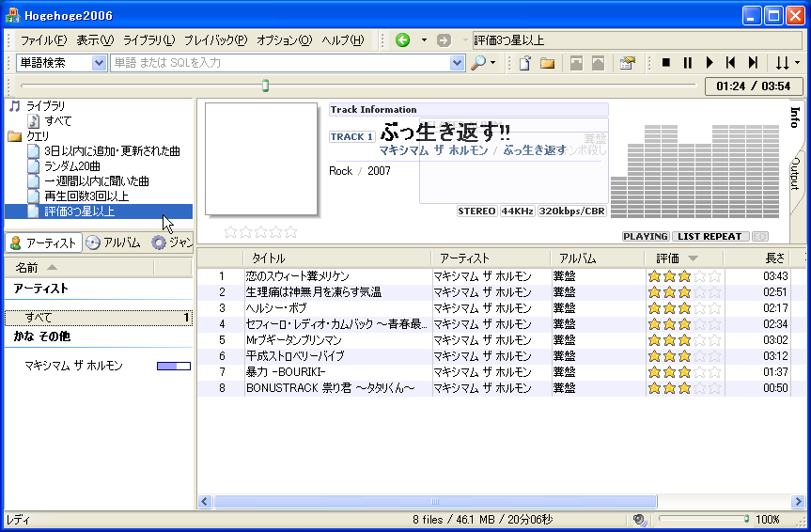Open the ライブラリ(L) menu
Screen dimensions: 811x532
149,40
